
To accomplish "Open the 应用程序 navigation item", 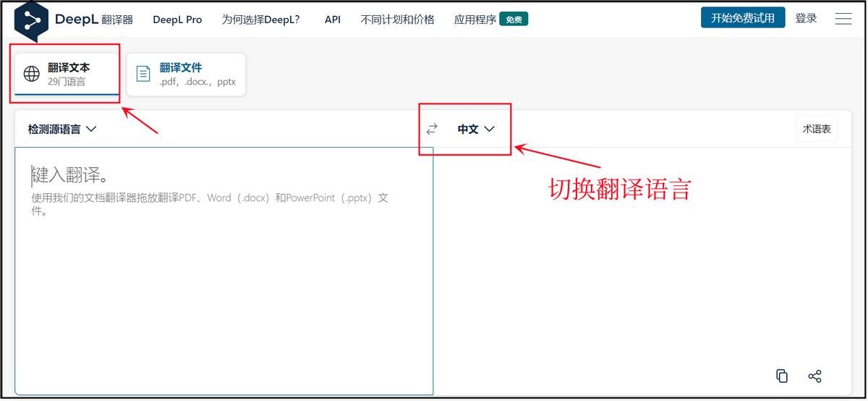I will [475, 20].
